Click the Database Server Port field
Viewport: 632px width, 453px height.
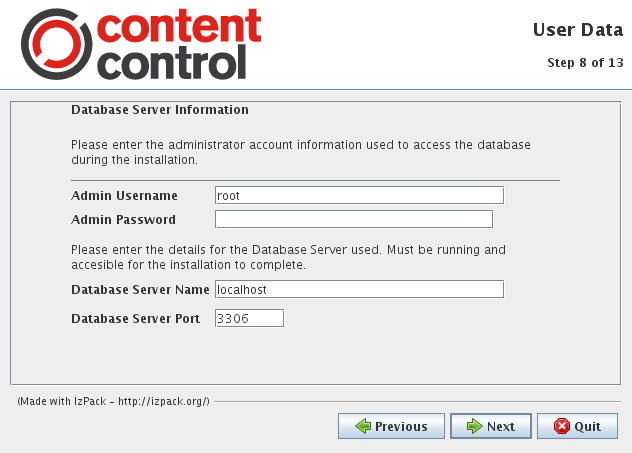point(249,318)
